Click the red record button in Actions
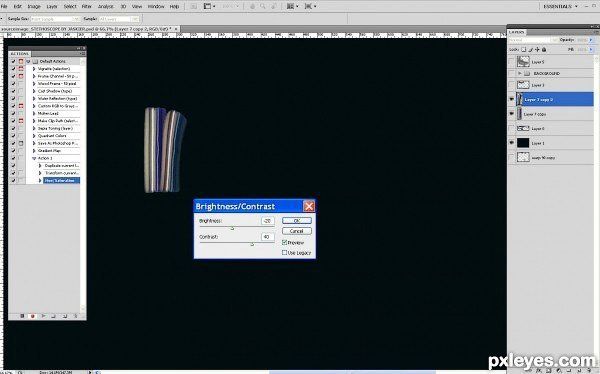Viewport: 600px width, 374px height. pos(33,316)
